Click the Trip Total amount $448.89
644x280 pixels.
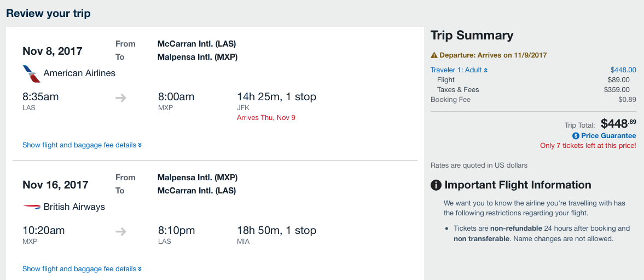618,123
